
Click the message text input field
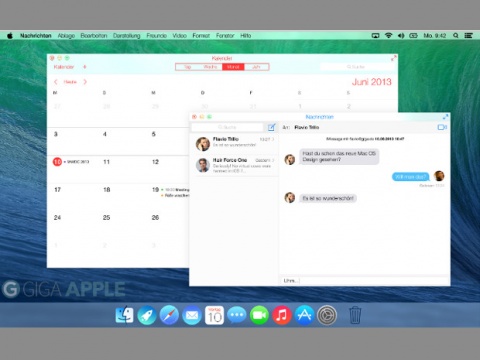click(365, 281)
